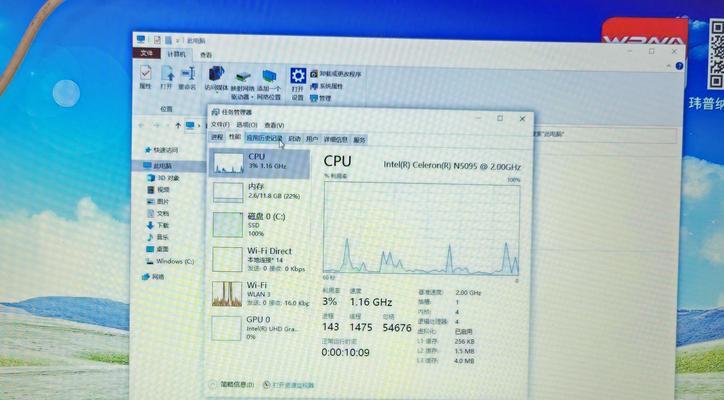This screenshot has height=400, width=724.
Task: Collapse the Explorer ribbon with chevron
Action: 668,66
